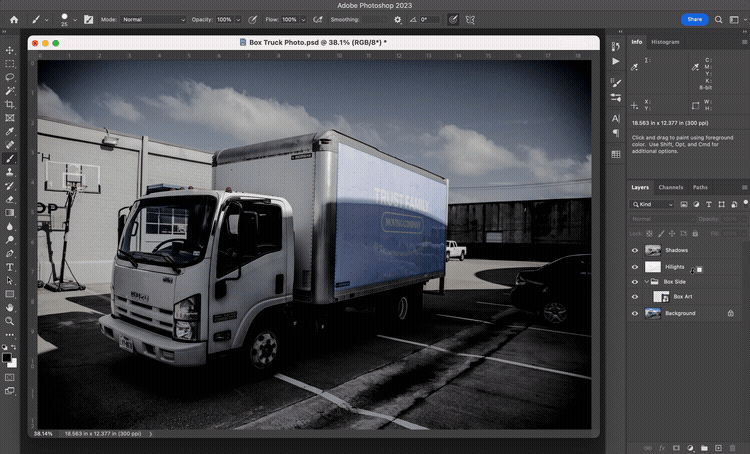Select the History Brush tool

(10, 186)
